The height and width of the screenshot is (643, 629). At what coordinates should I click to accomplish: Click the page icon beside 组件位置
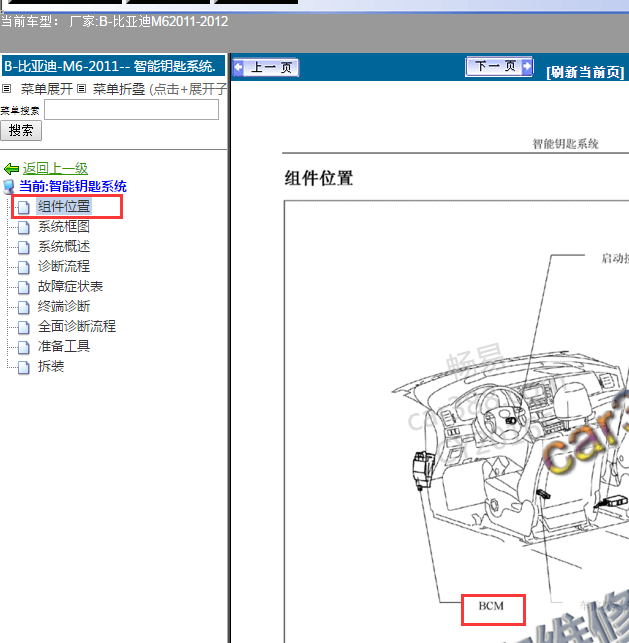tap(24, 207)
